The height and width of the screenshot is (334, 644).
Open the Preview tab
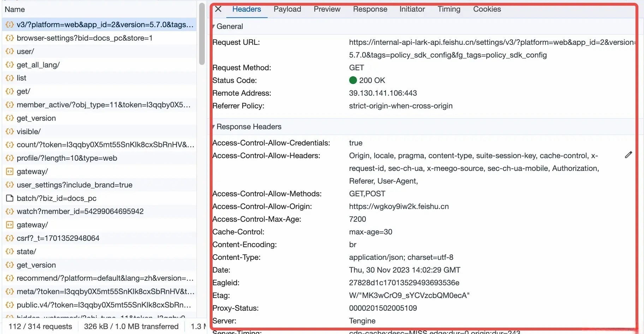[x=327, y=9]
